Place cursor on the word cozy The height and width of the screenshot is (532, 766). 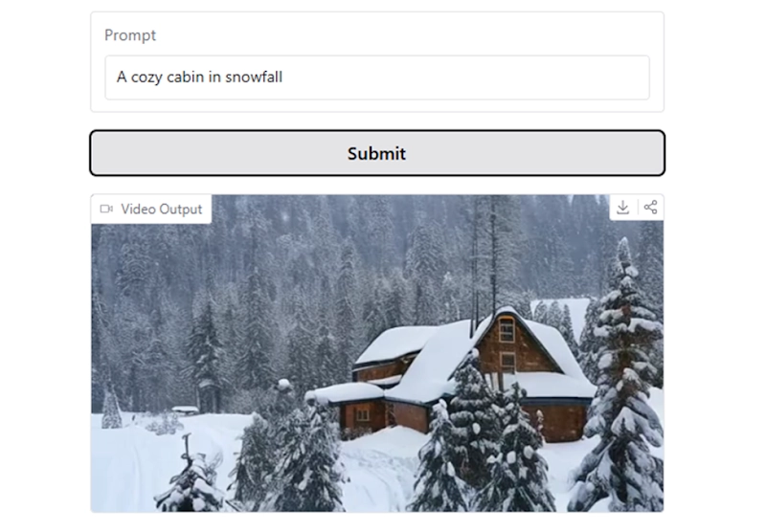tap(146, 78)
